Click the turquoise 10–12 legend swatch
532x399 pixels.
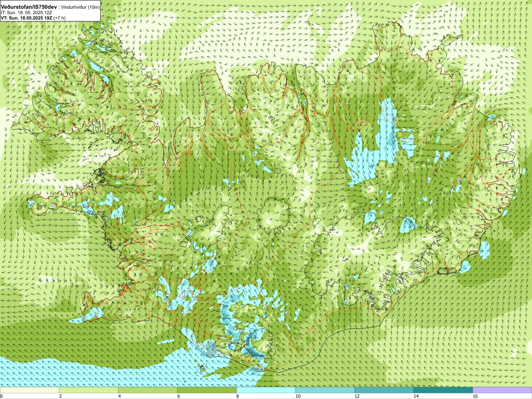point(325,390)
